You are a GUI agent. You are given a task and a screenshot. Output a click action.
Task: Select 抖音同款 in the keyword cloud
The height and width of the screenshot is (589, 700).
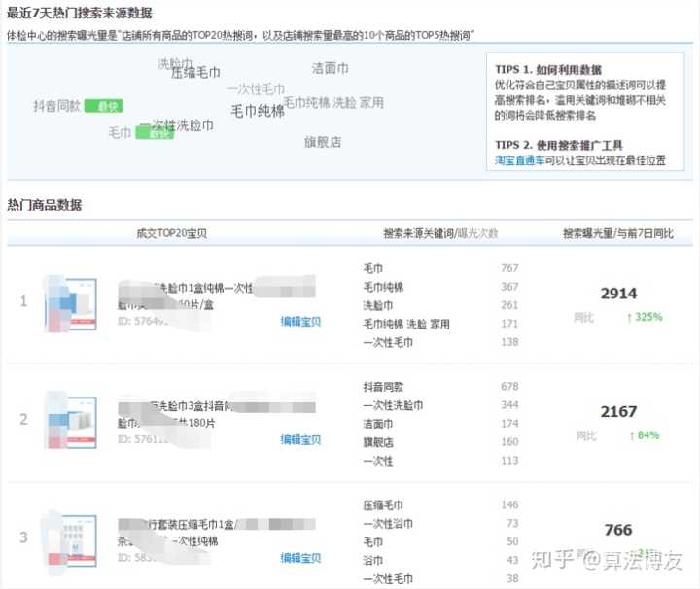pyautogui.click(x=57, y=106)
